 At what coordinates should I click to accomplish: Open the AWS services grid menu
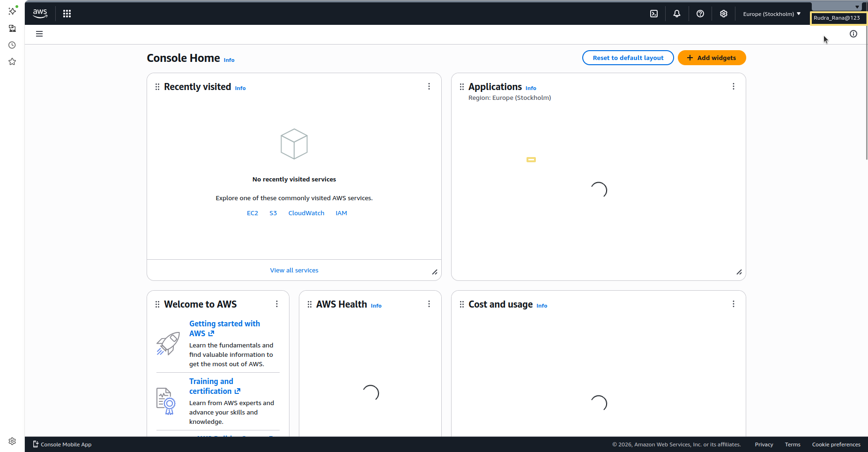(67, 14)
